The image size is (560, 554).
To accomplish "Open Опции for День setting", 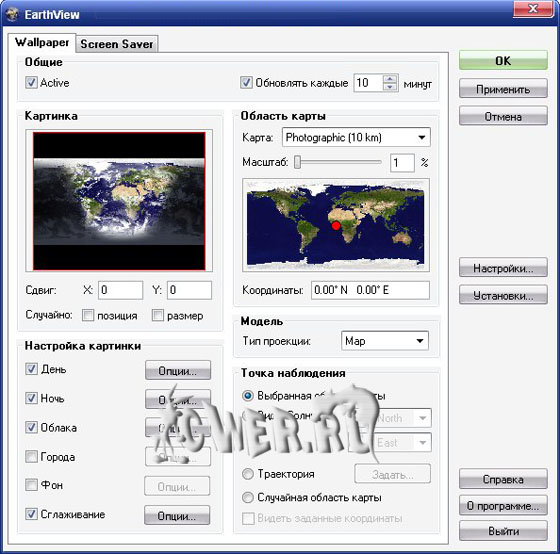I will [178, 371].
